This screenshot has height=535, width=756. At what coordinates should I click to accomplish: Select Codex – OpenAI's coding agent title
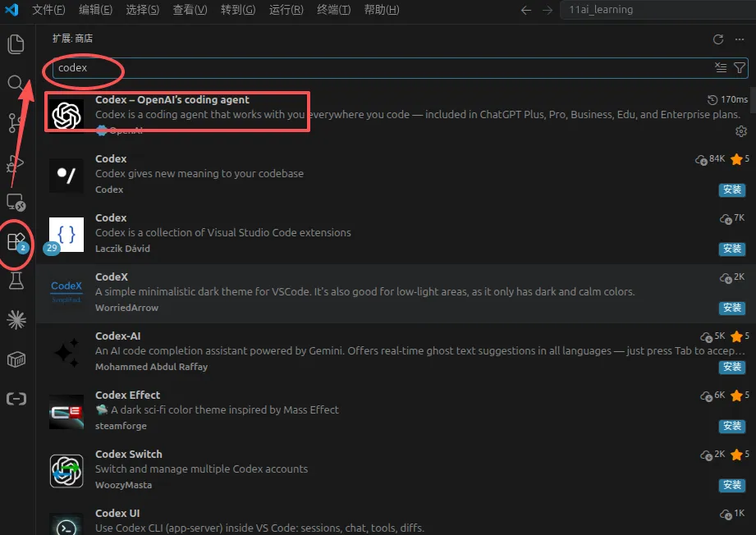[x=172, y=100]
